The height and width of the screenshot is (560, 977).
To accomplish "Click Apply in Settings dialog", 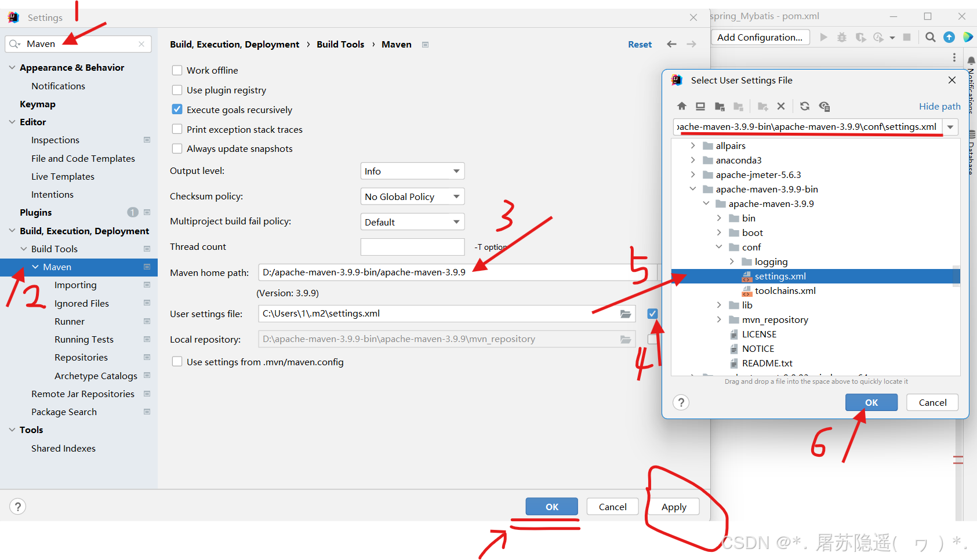I will tap(674, 507).
